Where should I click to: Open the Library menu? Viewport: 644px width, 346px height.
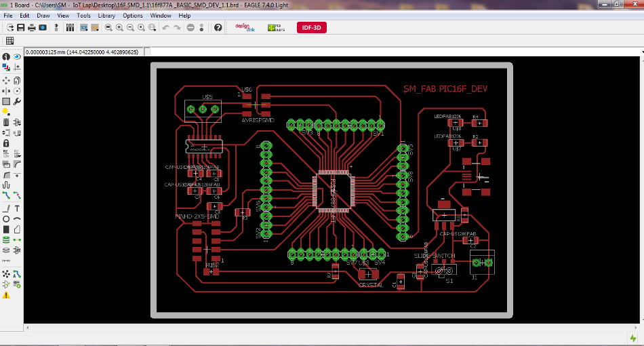coord(106,16)
